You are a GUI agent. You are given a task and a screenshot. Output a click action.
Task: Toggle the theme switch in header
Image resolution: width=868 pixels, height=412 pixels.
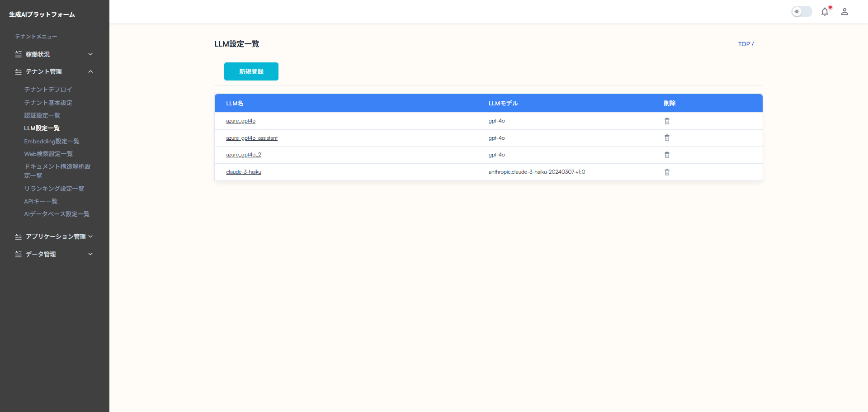click(x=802, y=12)
